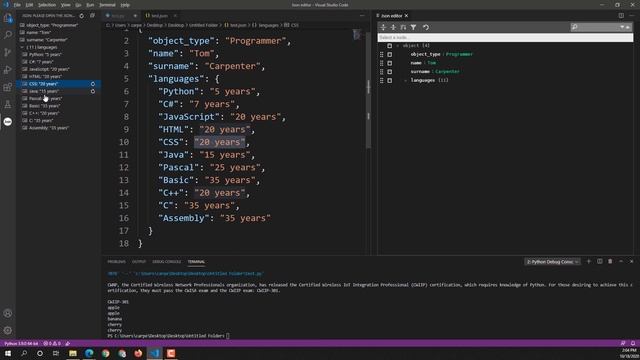This screenshot has width=640, height=360.
Task: Kill terminal with trash icon
Action: click(610, 261)
